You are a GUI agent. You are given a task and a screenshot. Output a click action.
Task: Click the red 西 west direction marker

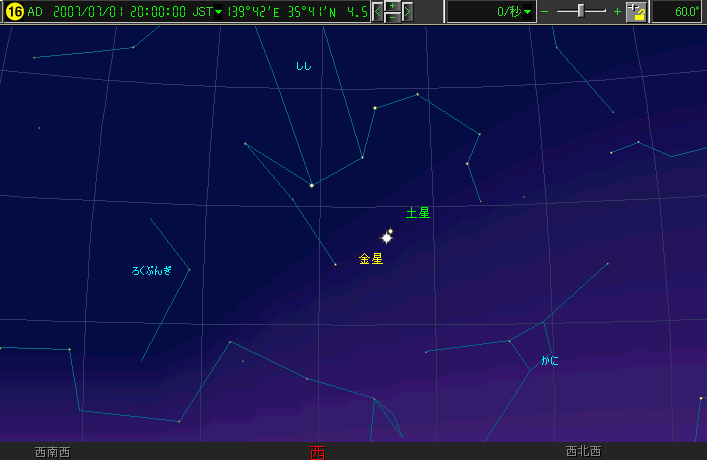click(x=317, y=451)
